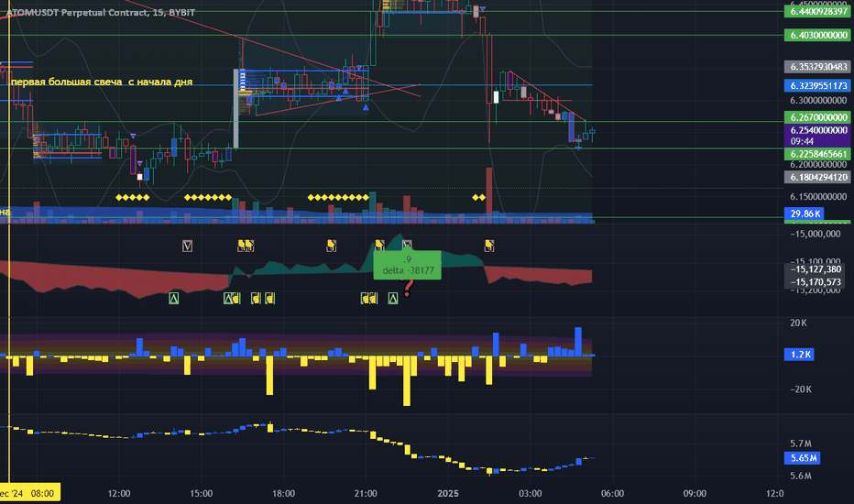This screenshot has width=854, height=504.
Task: Click the 09:00 time axis label
Action: coord(695,493)
